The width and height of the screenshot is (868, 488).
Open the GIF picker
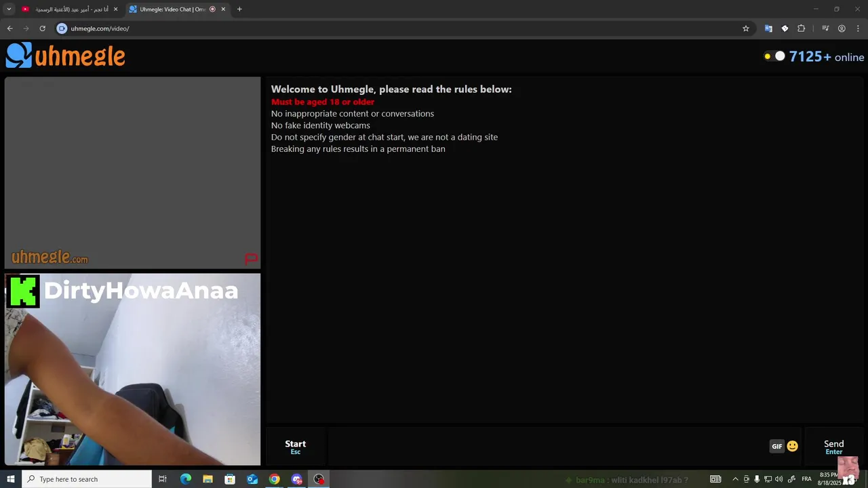[777, 446]
